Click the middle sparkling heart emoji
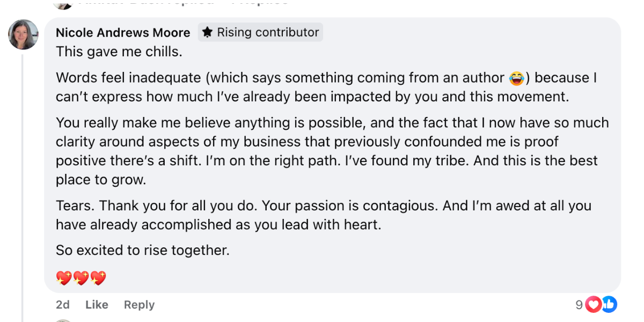The image size is (644, 322). [81, 278]
